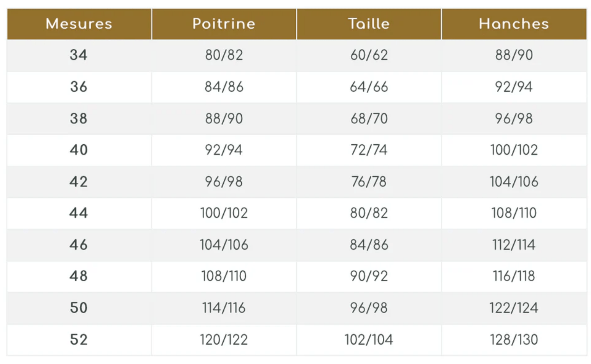The image size is (591, 364).
Task: Click Taille value 102/104
Action: pyautogui.click(x=369, y=339)
